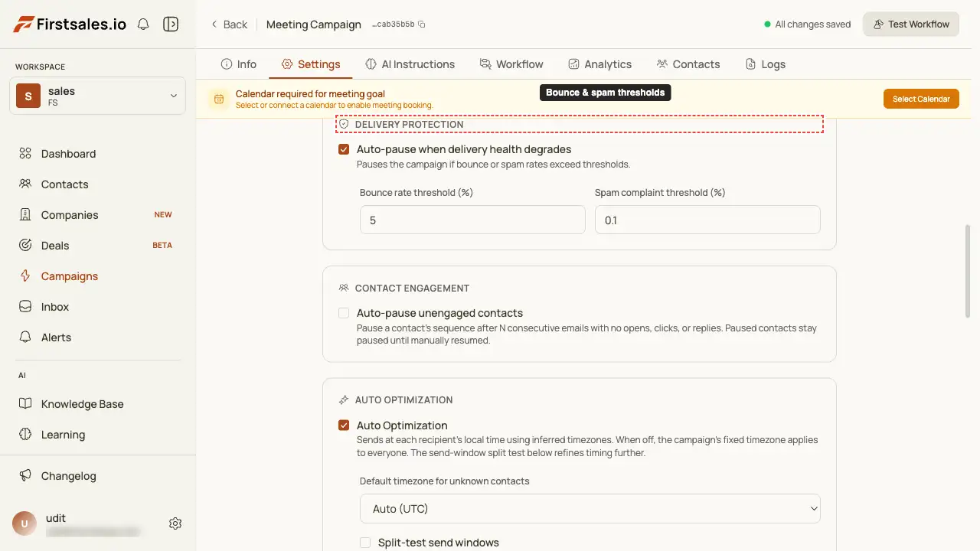Image resolution: width=980 pixels, height=551 pixels.
Task: Collapse sidebar using the panel toggle icon
Action: [171, 24]
